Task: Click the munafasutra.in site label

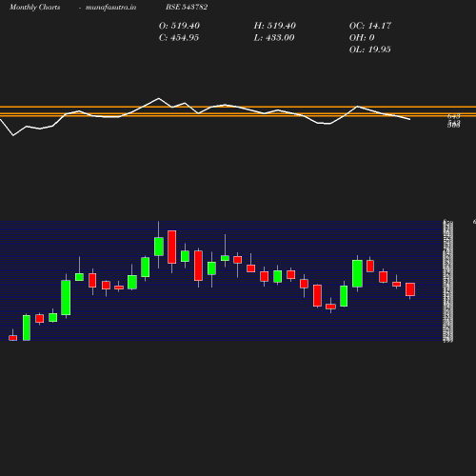Action: 110,8
